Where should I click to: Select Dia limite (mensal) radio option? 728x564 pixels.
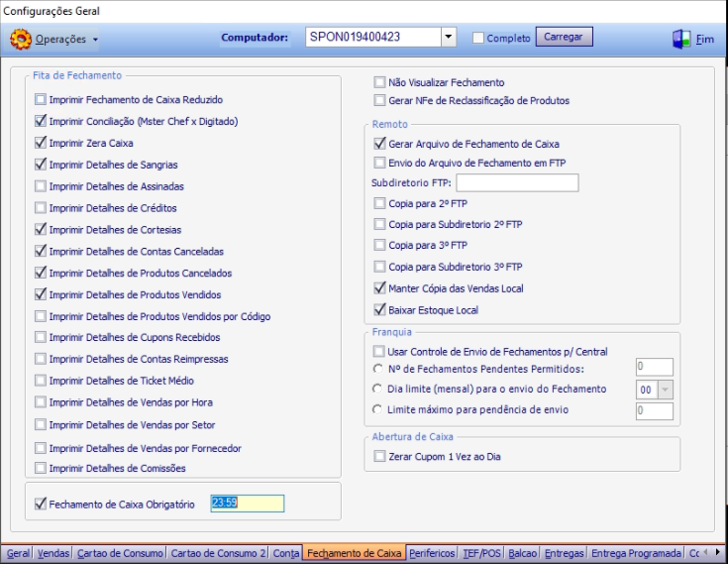tap(377, 389)
